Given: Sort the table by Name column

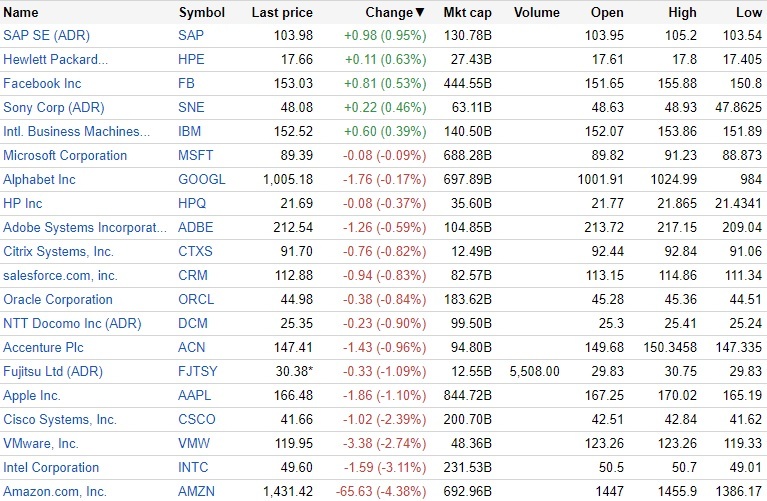Looking at the screenshot, I should click(21, 13).
